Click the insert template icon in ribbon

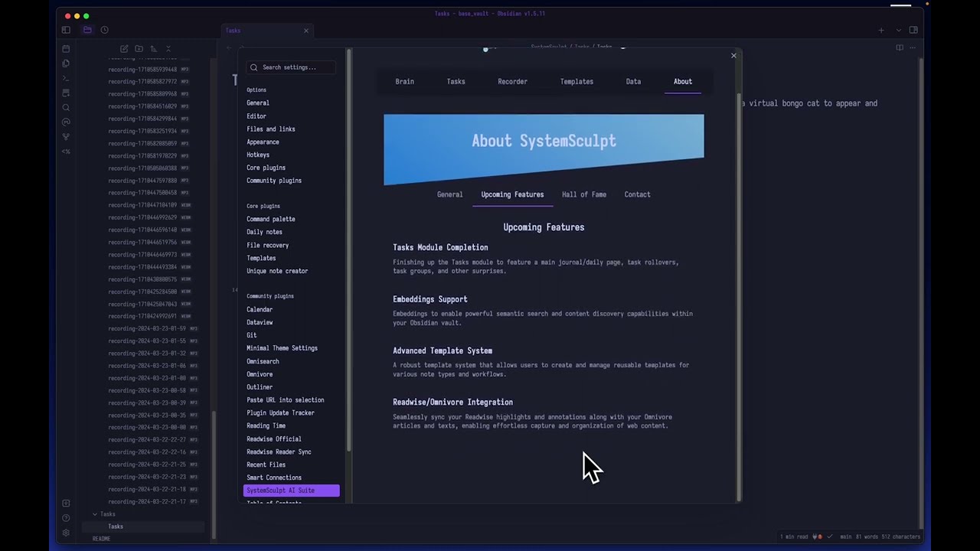pyautogui.click(x=66, y=93)
